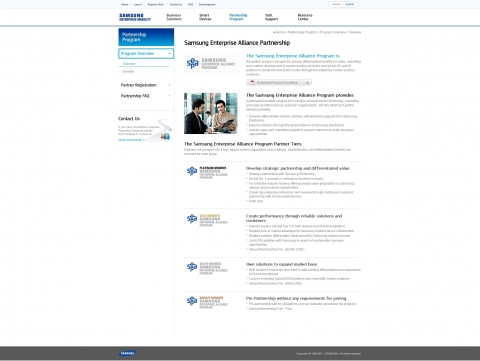The height and width of the screenshot is (361, 480).
Task: Expand the Partner Registration sidebar section
Action: pos(146,85)
